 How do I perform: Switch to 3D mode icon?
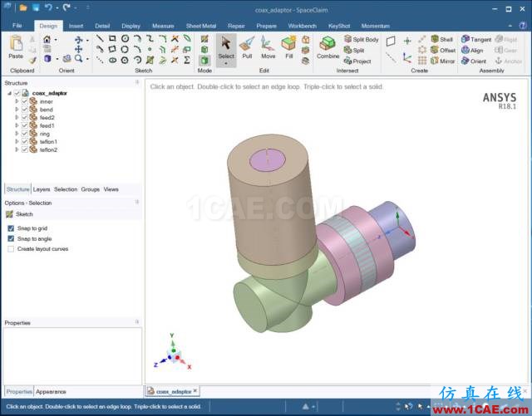pos(204,61)
